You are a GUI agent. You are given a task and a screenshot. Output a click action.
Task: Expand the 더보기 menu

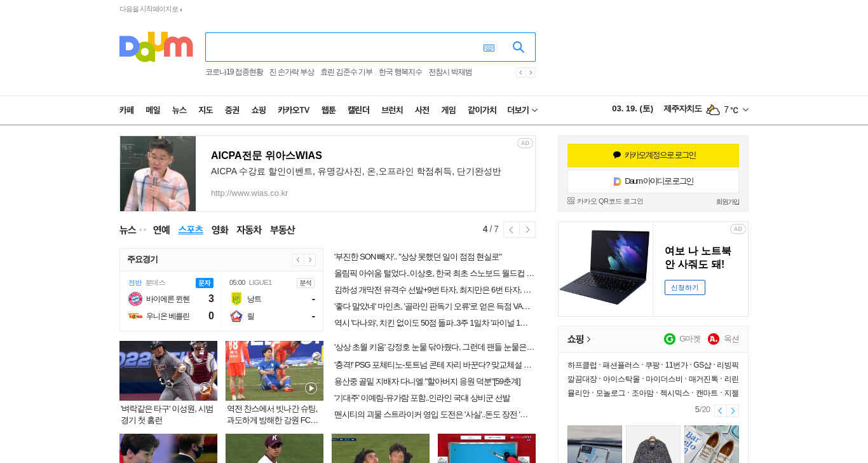[x=522, y=110]
